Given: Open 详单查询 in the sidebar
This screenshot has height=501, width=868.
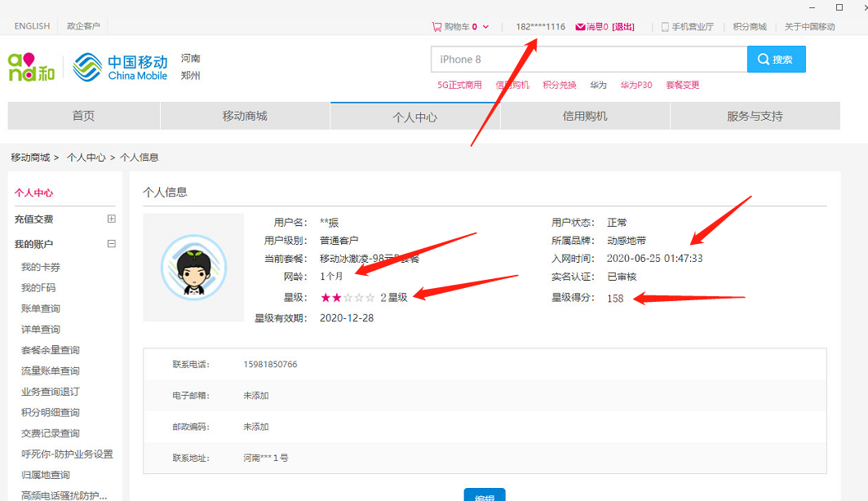Looking at the screenshot, I should point(41,330).
